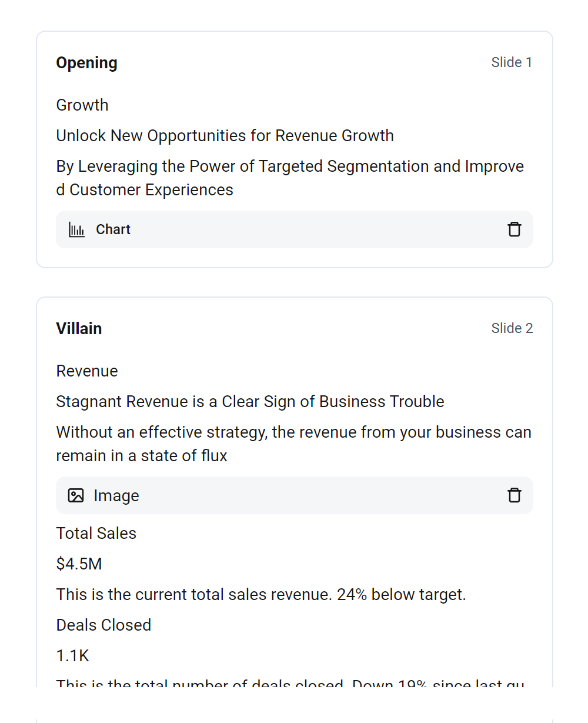Edit the $4.5M sales value

tap(79, 564)
